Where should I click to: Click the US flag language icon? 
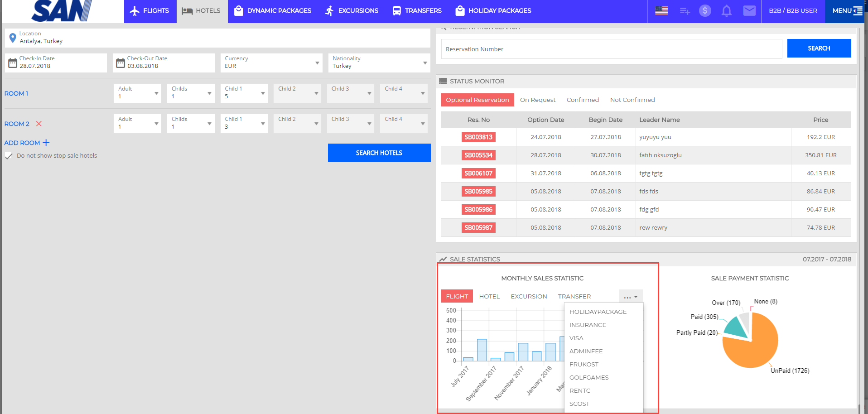coord(661,10)
